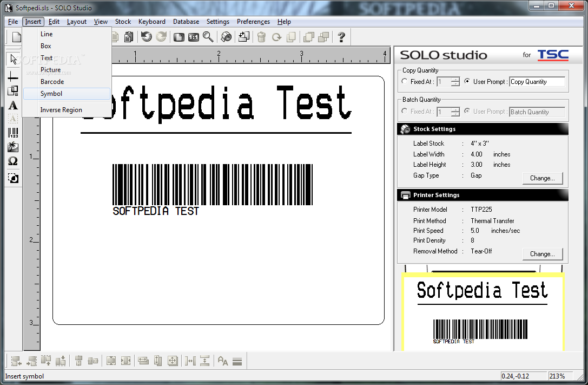Click the line thickness icon
Viewport: 588px width, 385px height.
pos(237,361)
